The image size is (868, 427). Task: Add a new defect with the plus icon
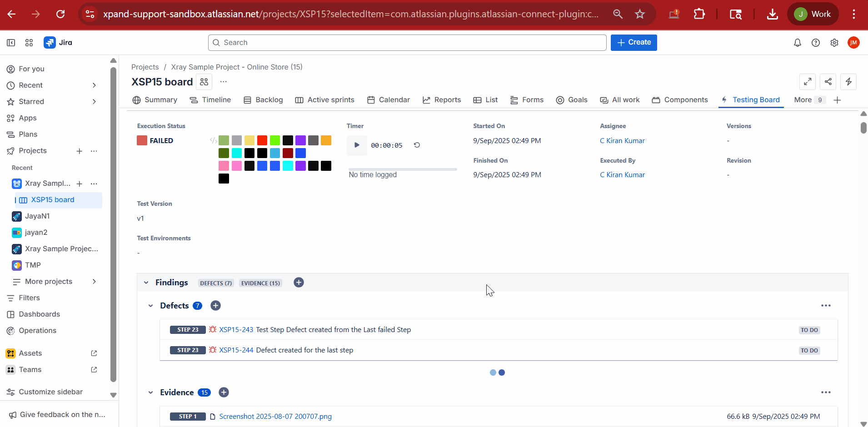tap(216, 306)
